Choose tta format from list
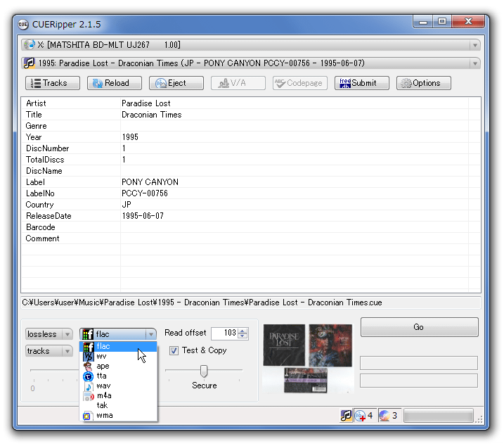This screenshot has height=446, width=504. coord(118,376)
